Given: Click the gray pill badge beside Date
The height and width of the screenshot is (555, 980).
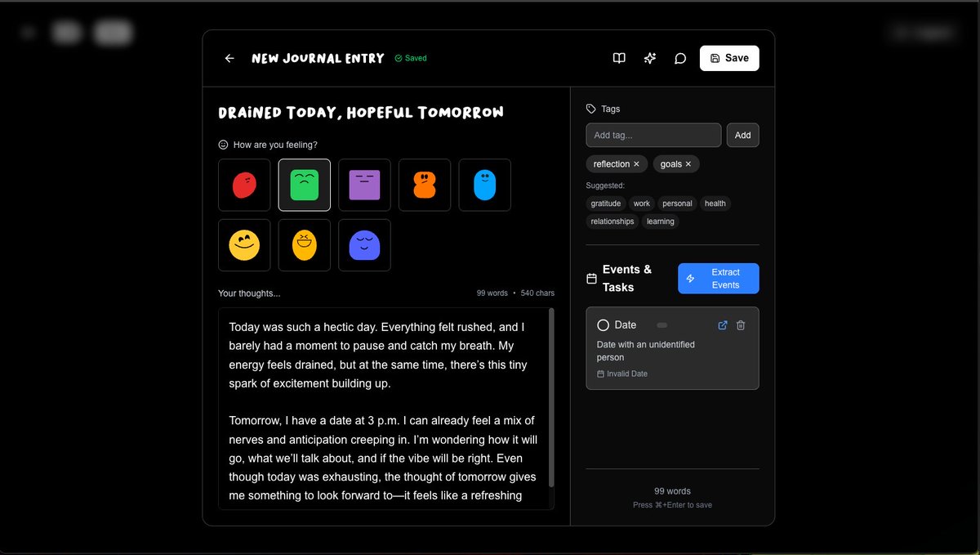Looking at the screenshot, I should pyautogui.click(x=662, y=325).
